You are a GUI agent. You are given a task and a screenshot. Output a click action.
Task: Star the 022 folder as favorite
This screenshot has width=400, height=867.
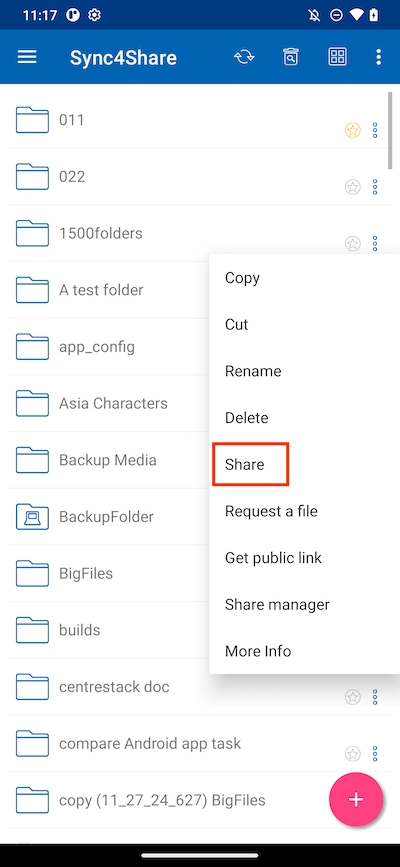click(x=352, y=187)
